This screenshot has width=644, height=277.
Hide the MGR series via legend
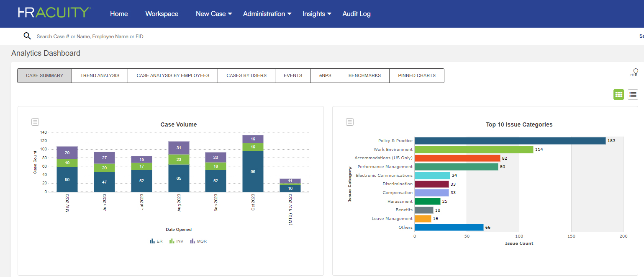click(198, 241)
